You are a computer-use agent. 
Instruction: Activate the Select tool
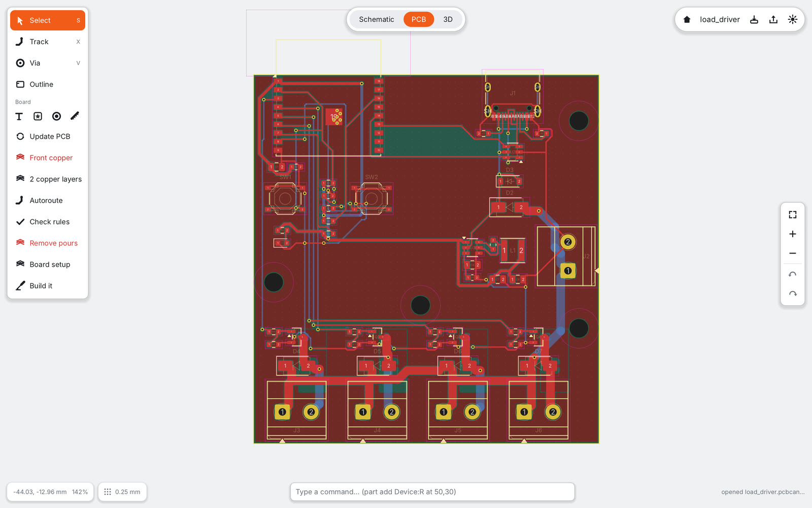coord(48,20)
